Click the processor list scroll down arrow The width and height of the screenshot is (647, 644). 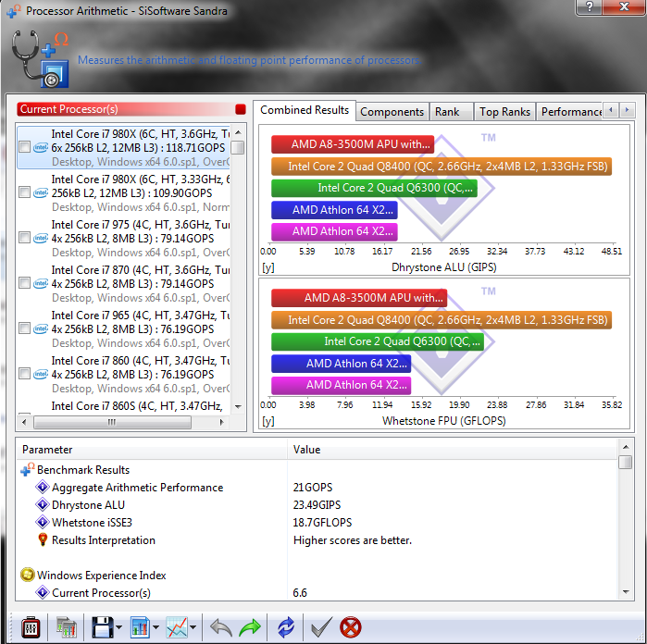(238, 407)
